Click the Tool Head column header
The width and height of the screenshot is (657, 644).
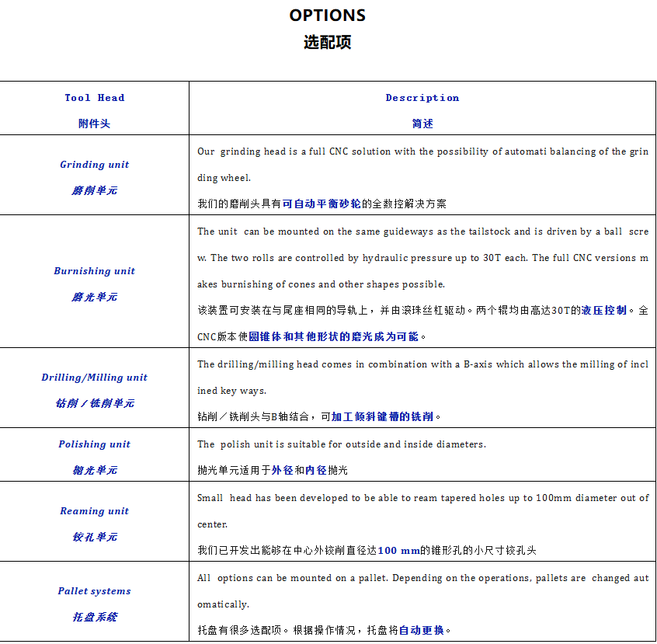94,98
